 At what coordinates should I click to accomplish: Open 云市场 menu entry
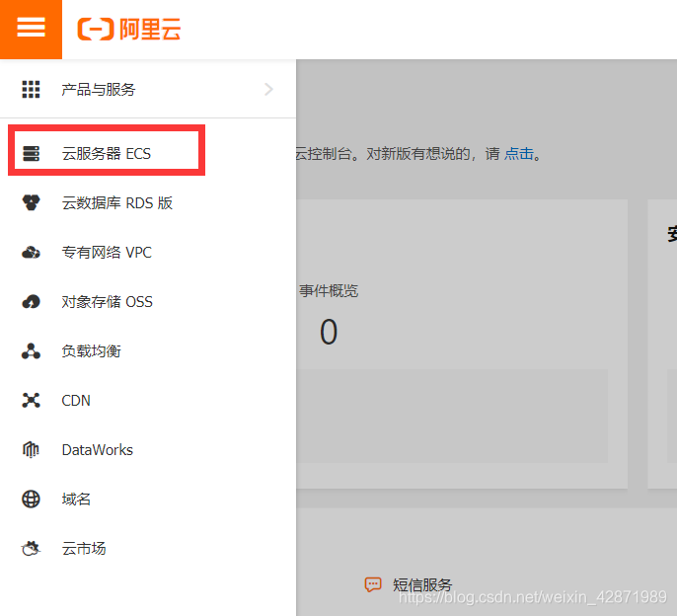84,549
